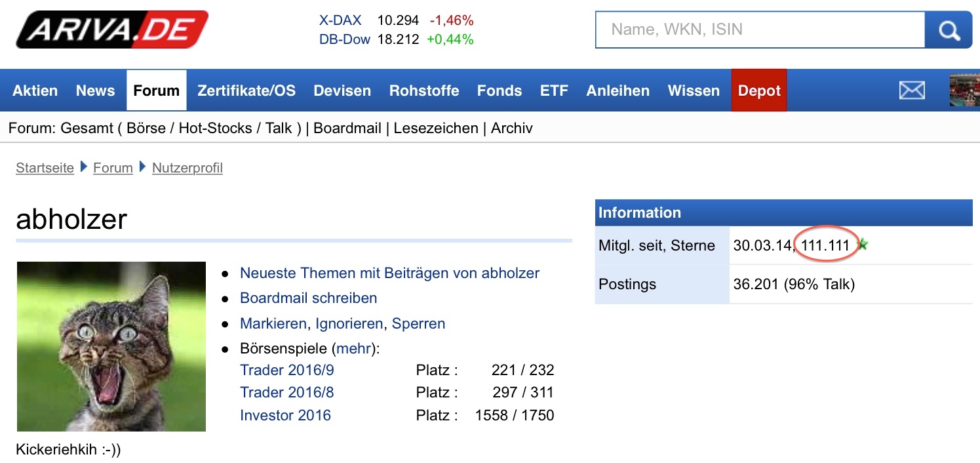The height and width of the screenshot is (463, 980).
Task: Open the Aktien menu
Action: click(x=35, y=91)
